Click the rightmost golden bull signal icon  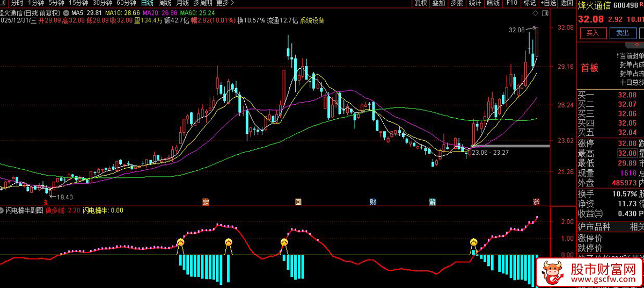click(x=474, y=243)
